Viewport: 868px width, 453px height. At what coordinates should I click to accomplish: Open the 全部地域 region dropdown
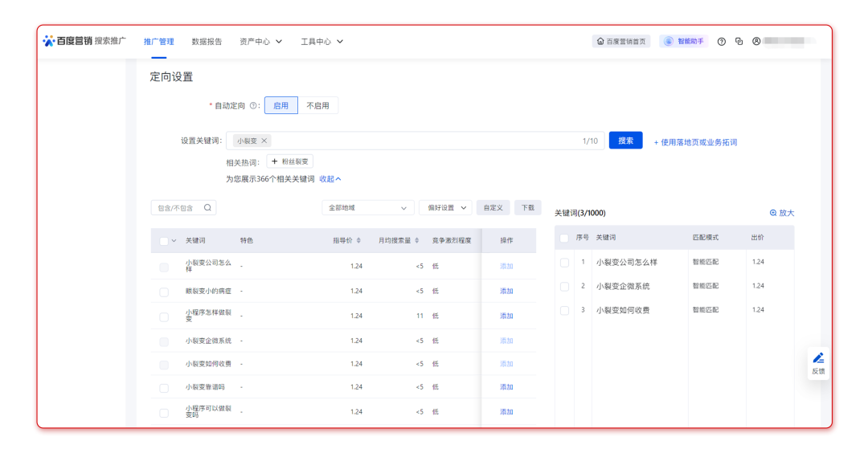[368, 208]
